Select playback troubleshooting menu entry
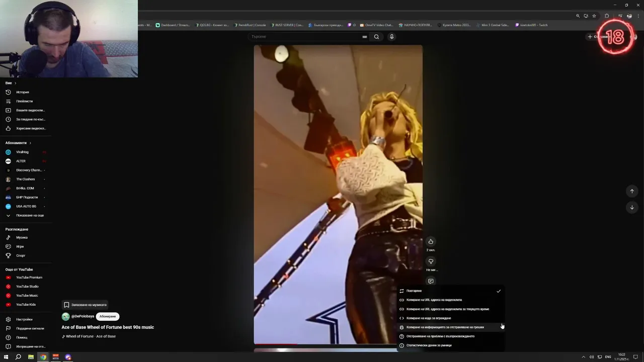Image resolution: width=644 pixels, height=362 pixels. coord(450,336)
